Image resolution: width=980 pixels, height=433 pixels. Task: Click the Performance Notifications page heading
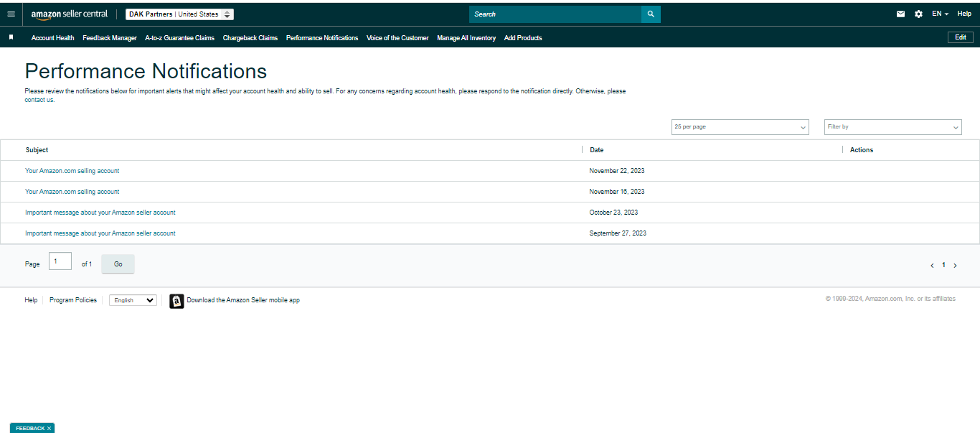[146, 71]
